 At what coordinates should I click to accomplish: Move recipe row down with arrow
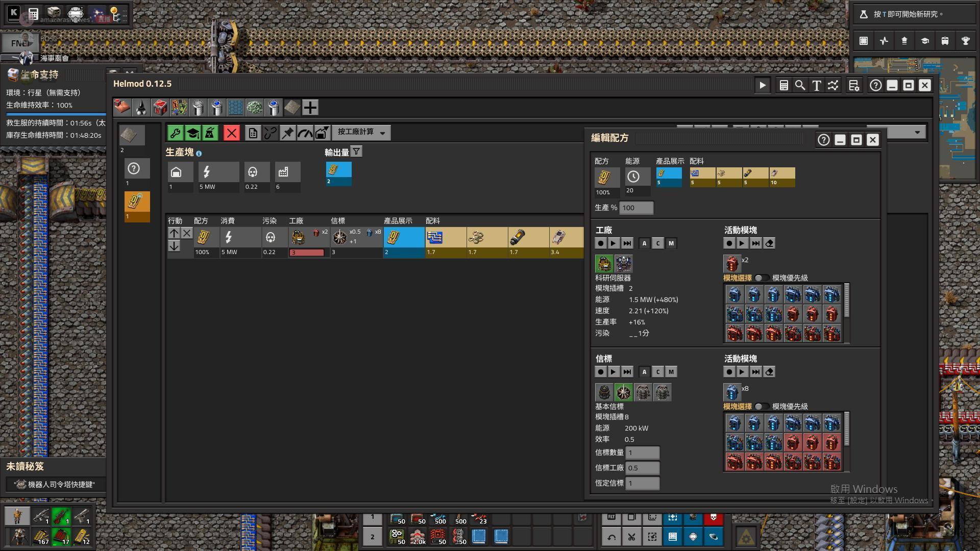[174, 246]
